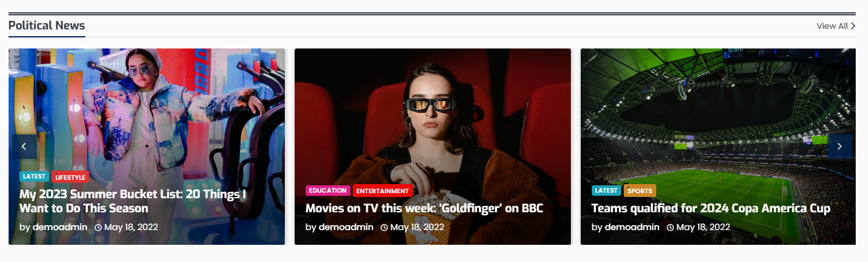The height and width of the screenshot is (262, 868).
Task: Open 'Teams qualified for 2024 Copa America Cup' title
Action: point(711,209)
